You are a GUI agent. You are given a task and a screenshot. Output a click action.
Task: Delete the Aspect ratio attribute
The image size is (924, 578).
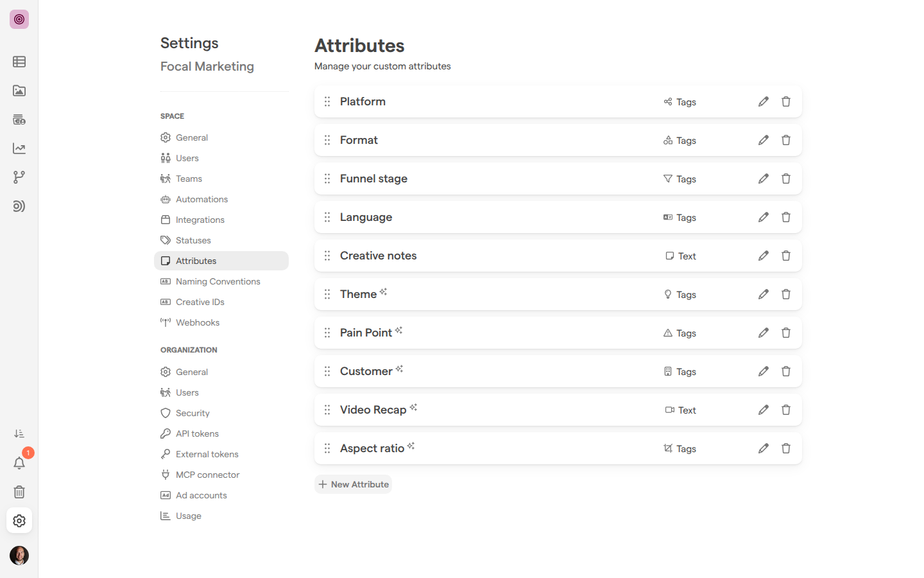785,448
